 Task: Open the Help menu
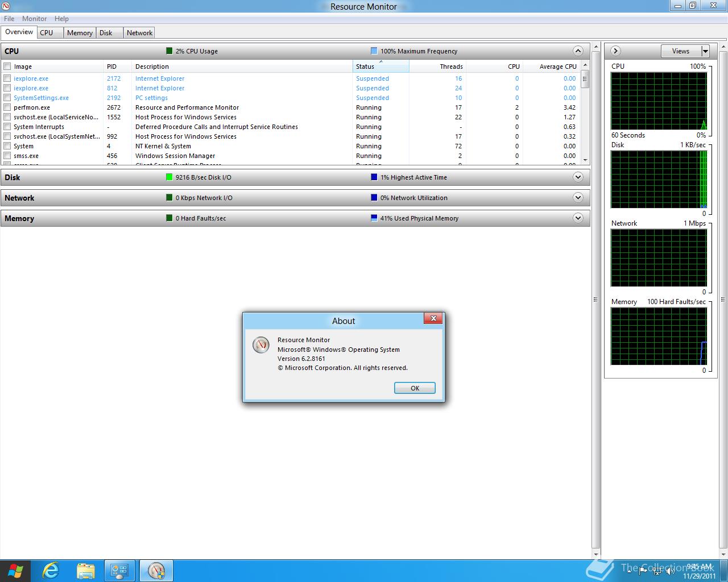[x=61, y=19]
